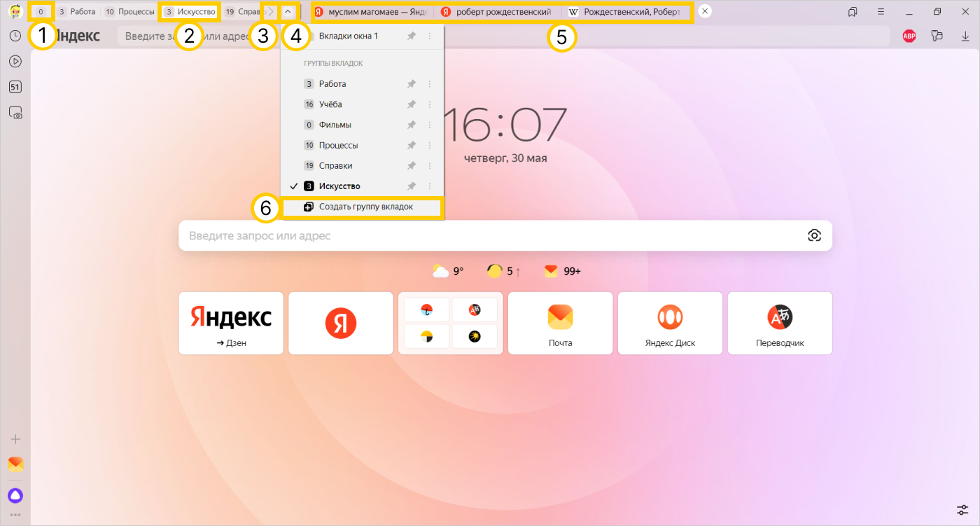The image size is (980, 526).
Task: Switch to Процессы group in the menu
Action: tap(362, 146)
